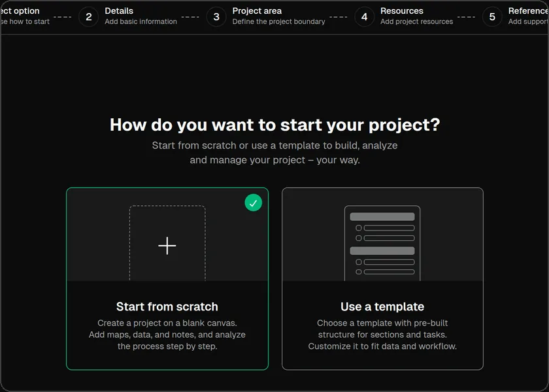Select the Use a template card
This screenshot has height=392, width=549.
point(382,278)
